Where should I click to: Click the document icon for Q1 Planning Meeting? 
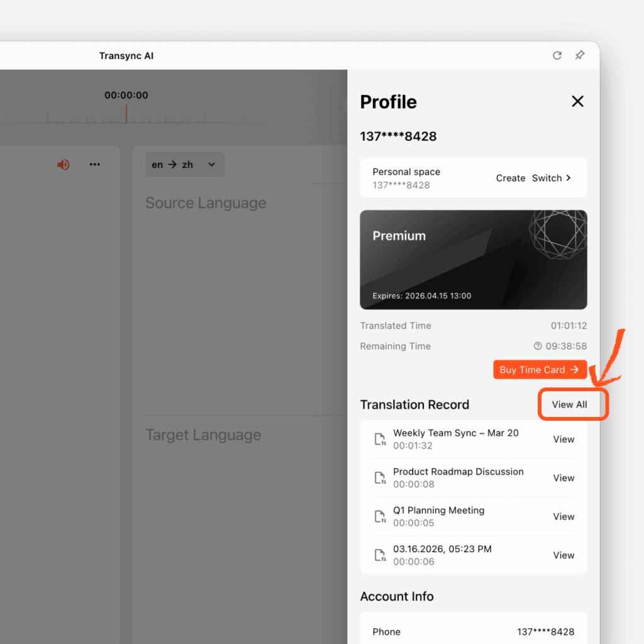pyautogui.click(x=380, y=516)
